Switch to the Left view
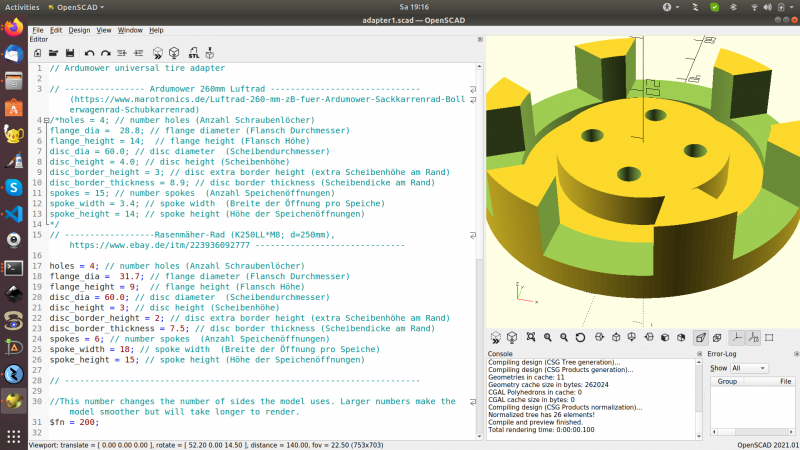The width and height of the screenshot is (800, 450). coord(649,337)
